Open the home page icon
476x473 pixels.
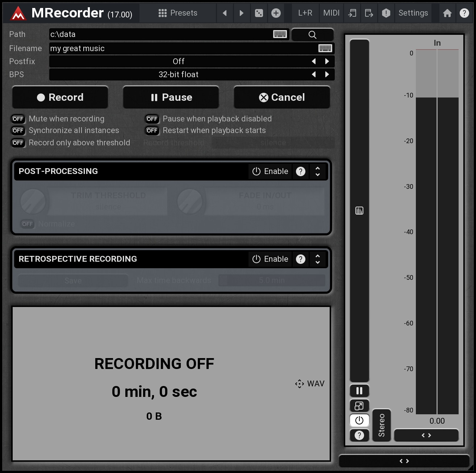click(447, 13)
